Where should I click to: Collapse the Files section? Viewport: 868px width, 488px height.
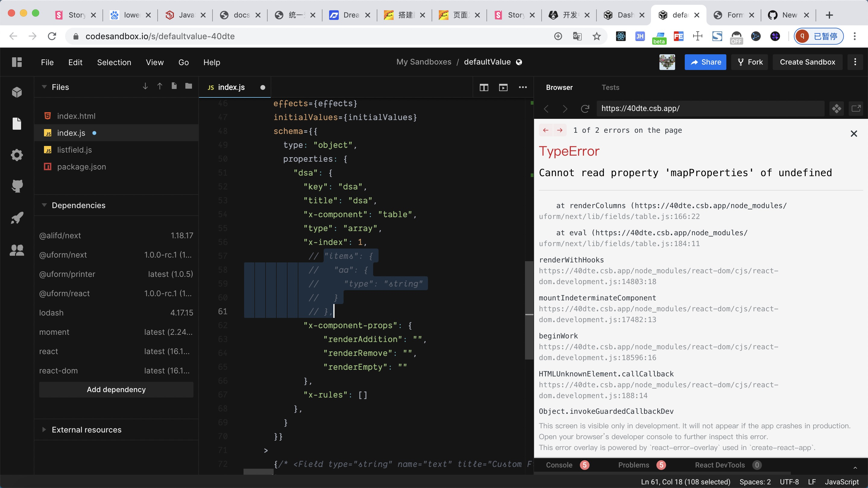pos(44,87)
